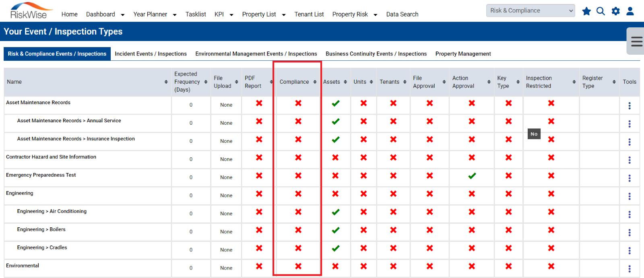Image resolution: width=644 pixels, height=278 pixels.
Task: Open the Risk & Compliance module dropdown
Action: pos(530,10)
